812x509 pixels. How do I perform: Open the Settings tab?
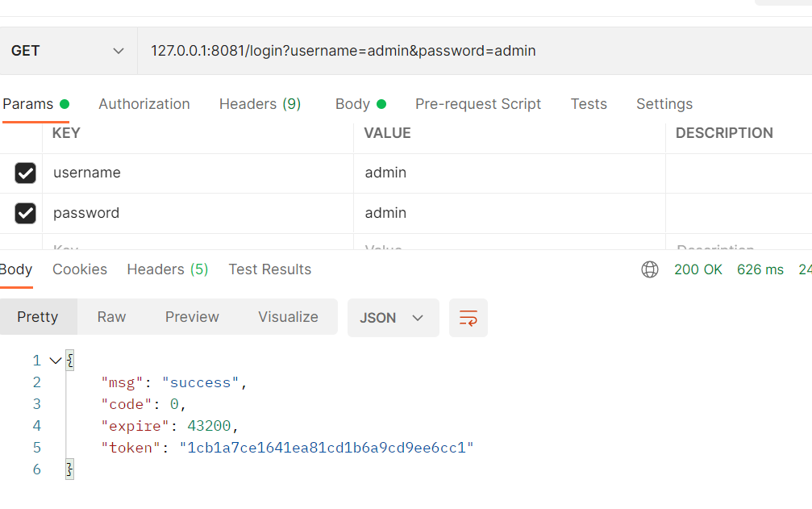pos(664,104)
